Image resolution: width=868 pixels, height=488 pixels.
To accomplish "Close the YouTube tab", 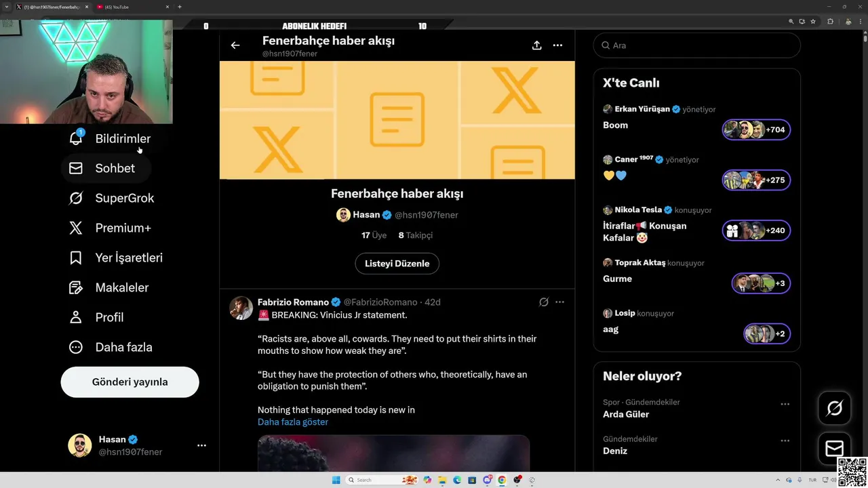I will (x=167, y=7).
